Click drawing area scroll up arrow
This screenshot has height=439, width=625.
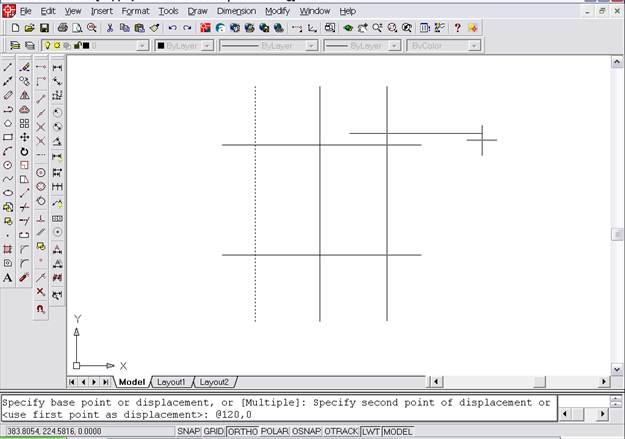pos(617,62)
